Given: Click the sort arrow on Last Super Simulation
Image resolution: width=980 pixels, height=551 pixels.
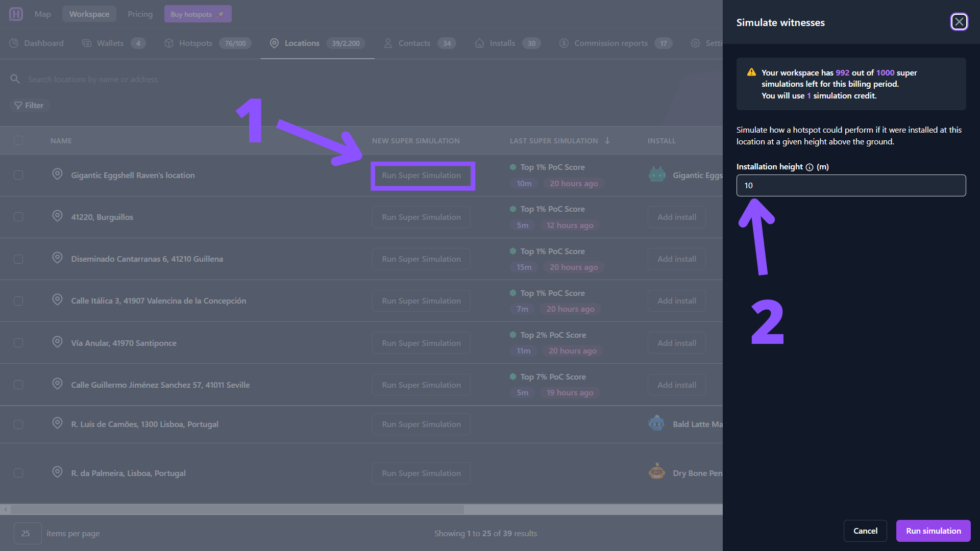Looking at the screenshot, I should [x=607, y=140].
